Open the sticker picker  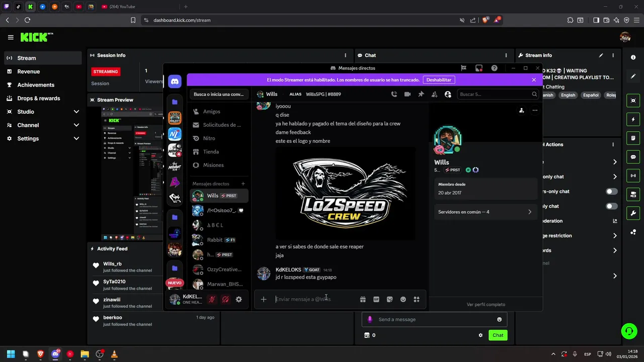coord(389,299)
